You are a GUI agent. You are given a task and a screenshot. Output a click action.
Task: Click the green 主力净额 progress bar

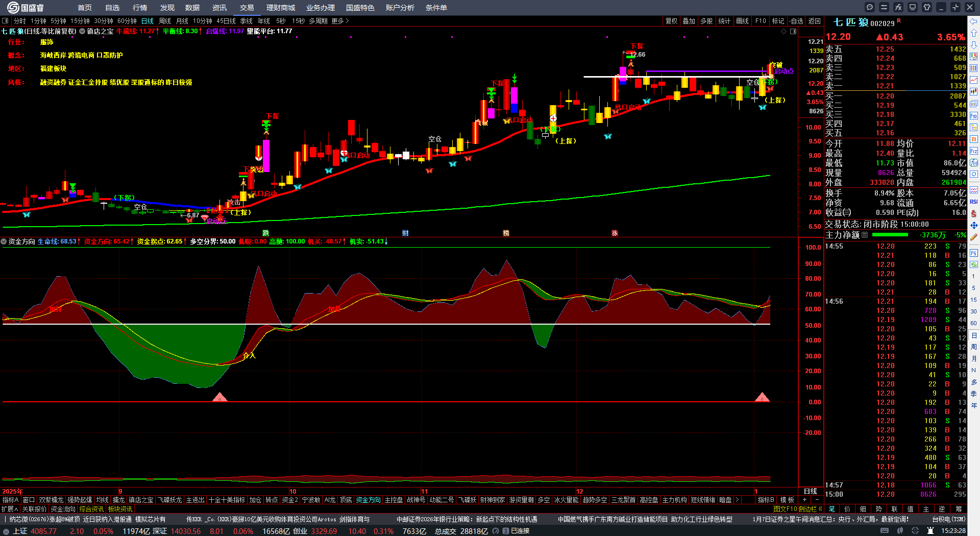pos(890,235)
